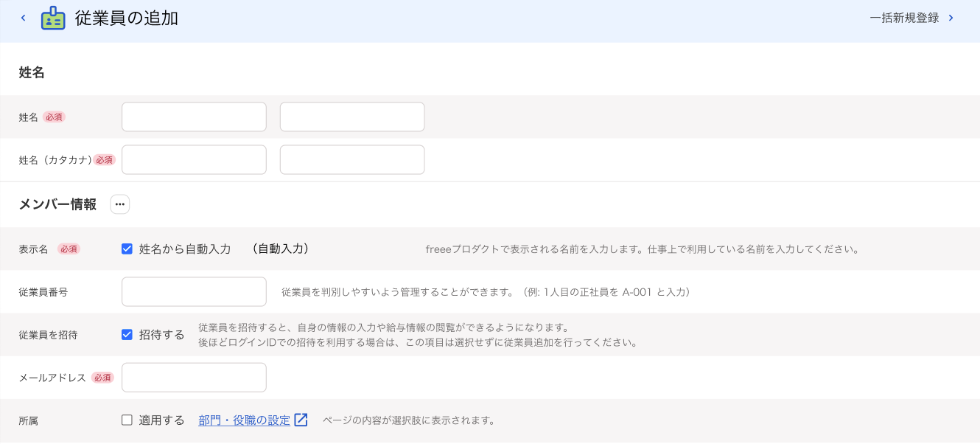Click external link icon beside 部門・役職の設定
980x444 pixels.
pos(301,420)
